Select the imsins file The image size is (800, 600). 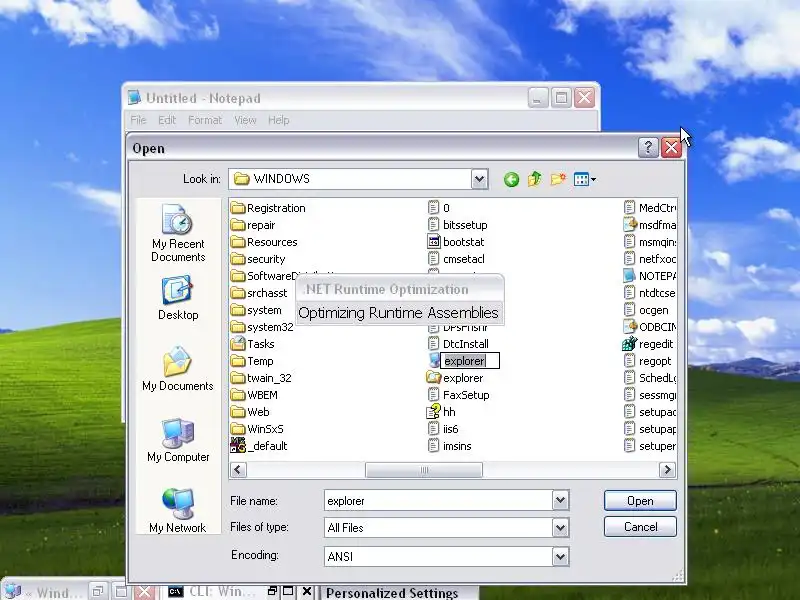pos(449,446)
